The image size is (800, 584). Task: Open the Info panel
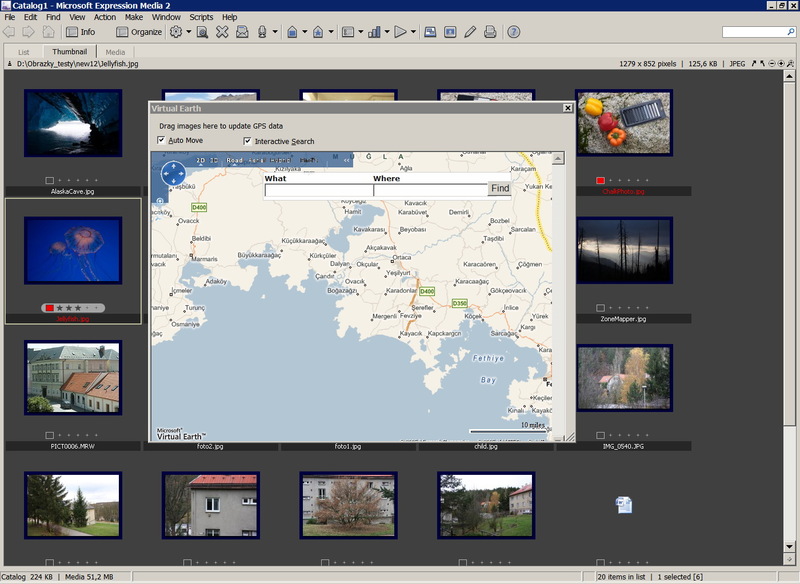pyautogui.click(x=81, y=32)
